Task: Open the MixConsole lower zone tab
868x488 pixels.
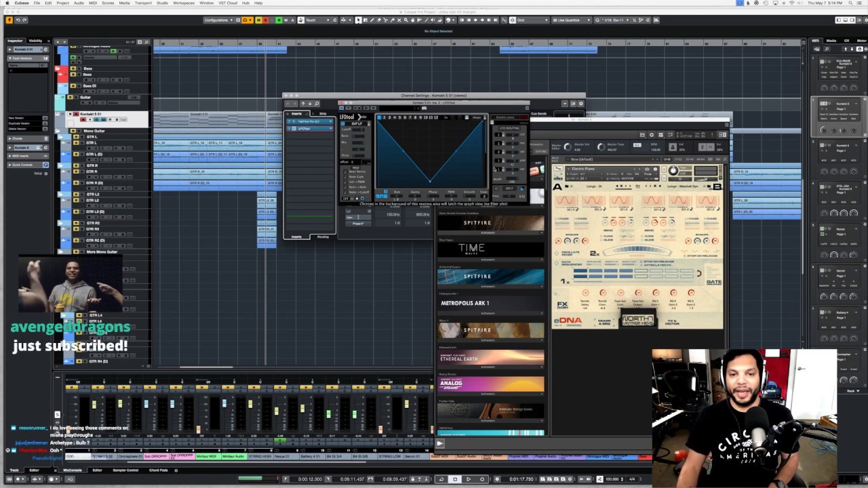Action: 73,470
